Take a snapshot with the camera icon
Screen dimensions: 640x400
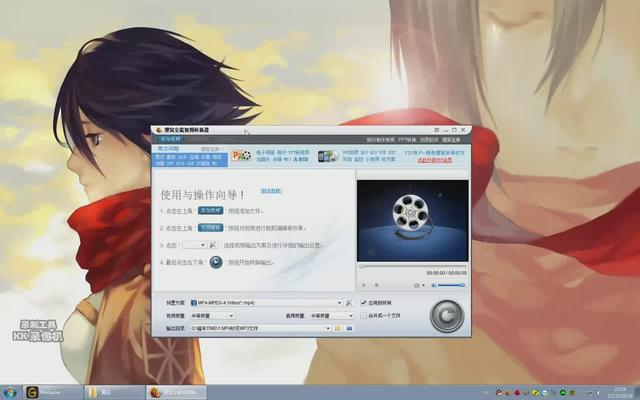point(416,285)
